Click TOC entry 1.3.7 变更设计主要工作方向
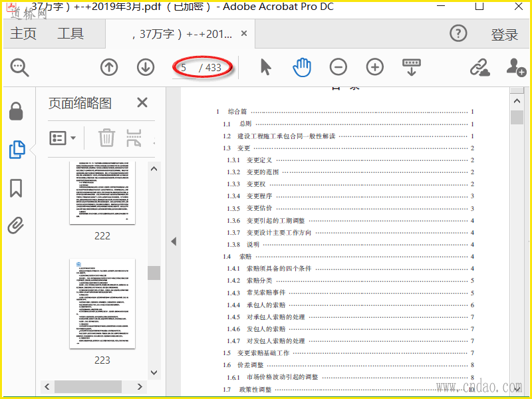The width and height of the screenshot is (532, 399). coord(350,233)
